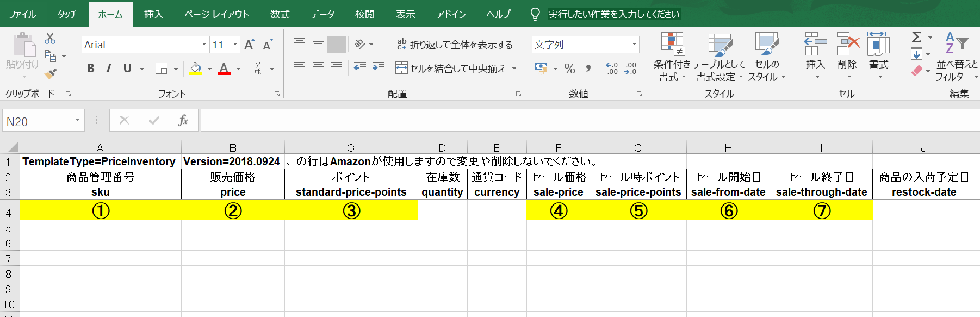Click the insert function fx button
980x317 pixels.
point(183,120)
